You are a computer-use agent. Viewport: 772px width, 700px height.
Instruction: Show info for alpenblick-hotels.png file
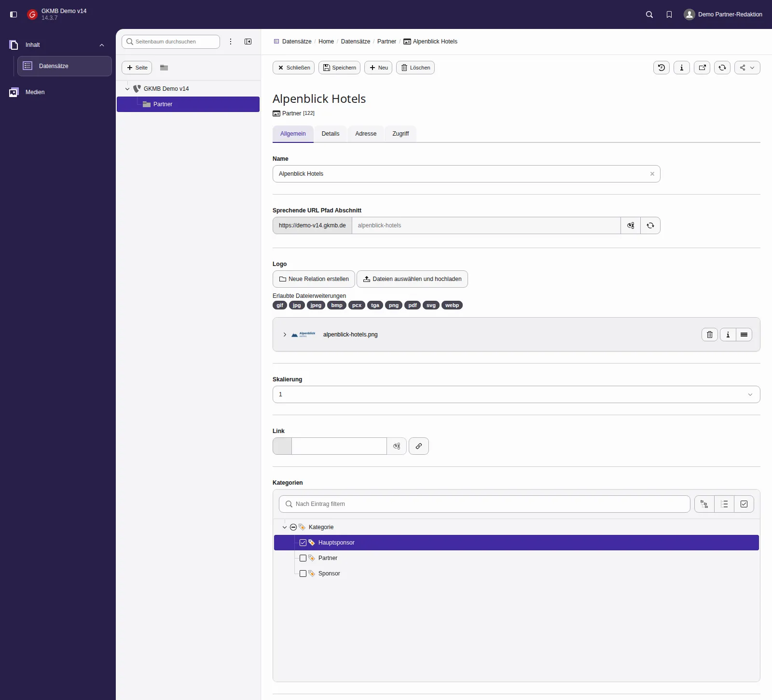(x=728, y=335)
